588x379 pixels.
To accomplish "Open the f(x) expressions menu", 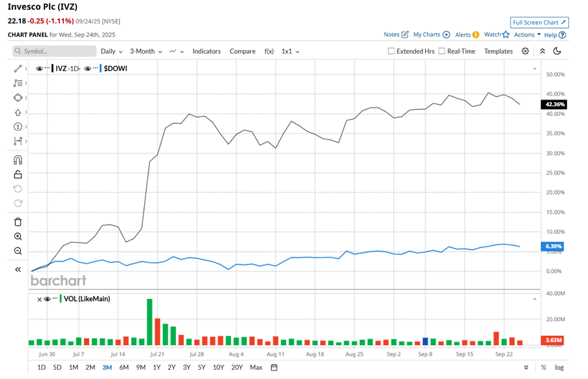I will (269, 51).
